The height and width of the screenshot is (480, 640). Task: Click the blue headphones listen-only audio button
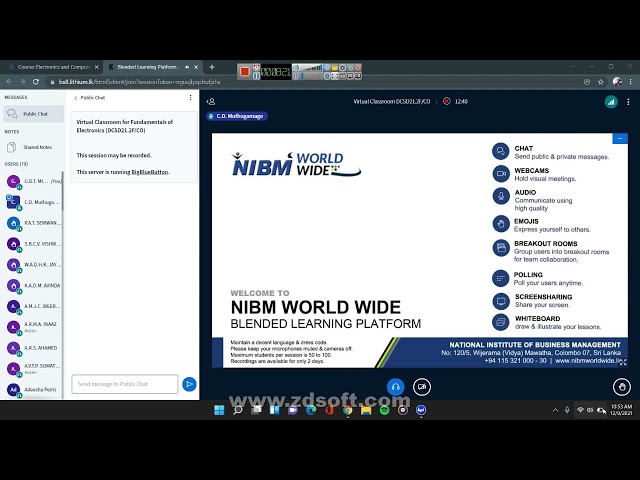[x=396, y=387]
